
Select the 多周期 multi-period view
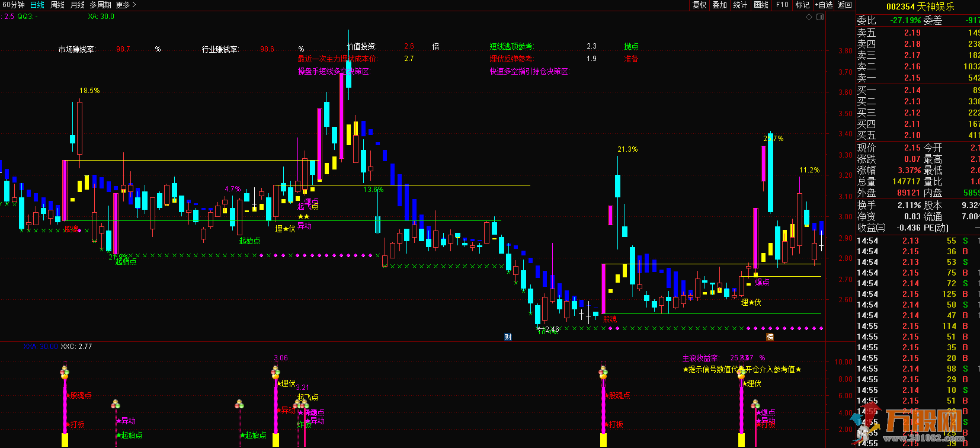tap(101, 5)
